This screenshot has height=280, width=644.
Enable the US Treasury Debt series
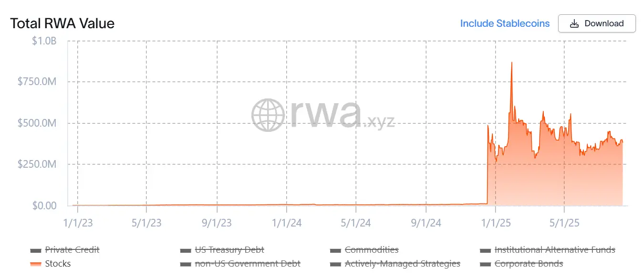pyautogui.click(x=229, y=250)
